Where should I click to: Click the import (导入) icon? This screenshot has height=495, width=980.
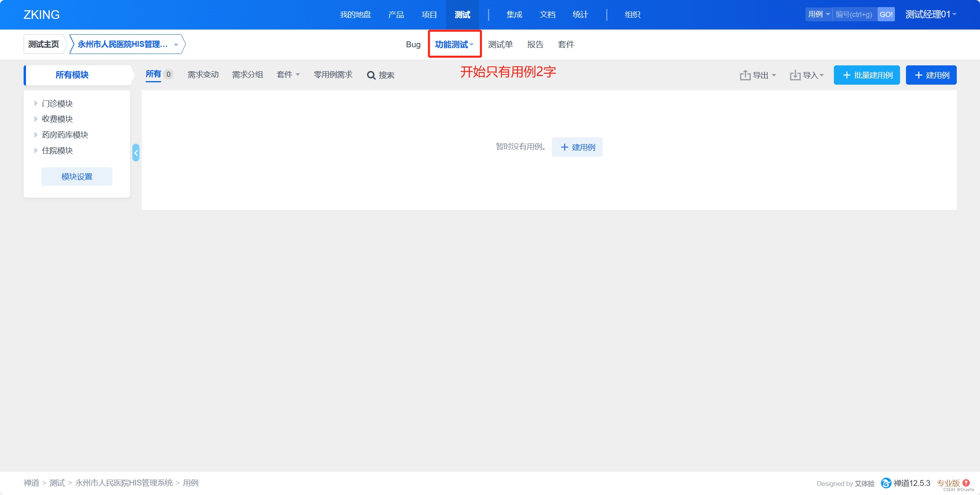[x=795, y=75]
